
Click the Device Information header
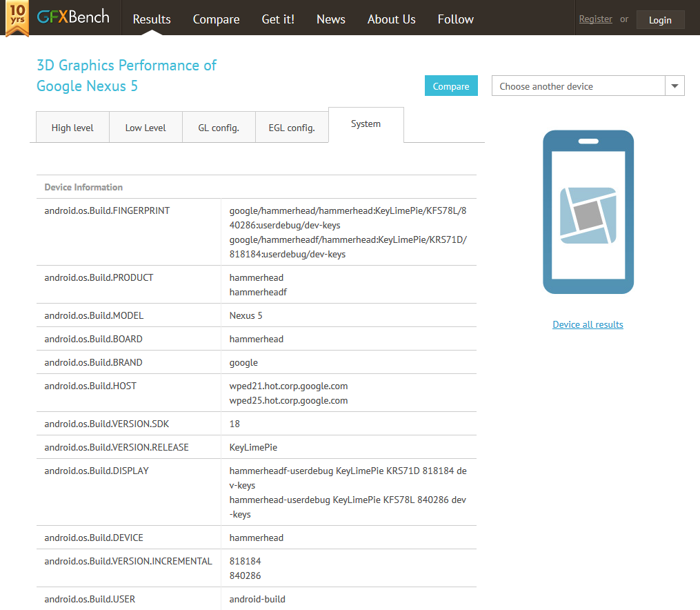tap(83, 187)
